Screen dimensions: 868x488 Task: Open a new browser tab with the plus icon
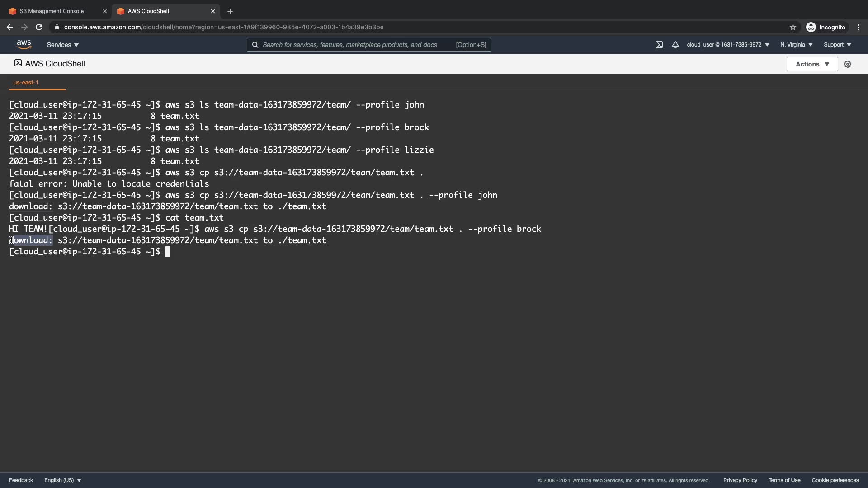[230, 11]
